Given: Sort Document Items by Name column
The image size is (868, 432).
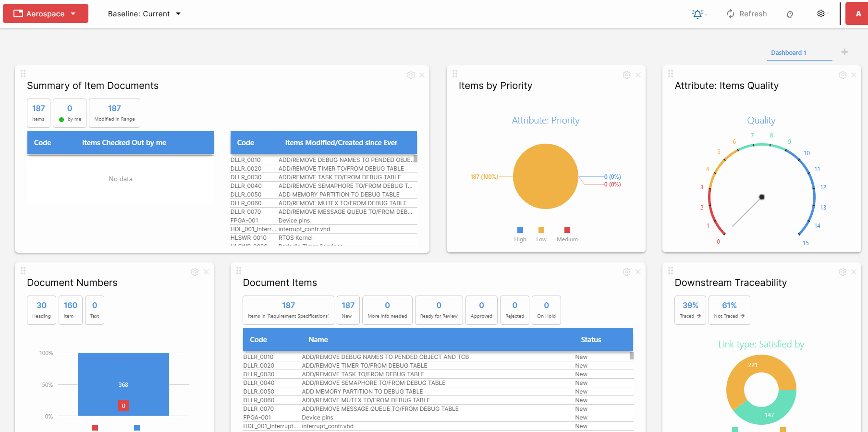Looking at the screenshot, I should click(318, 340).
